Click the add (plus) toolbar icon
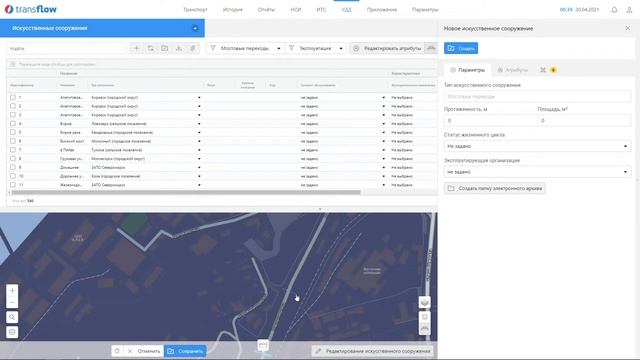This screenshot has height=360, width=640. point(137,48)
